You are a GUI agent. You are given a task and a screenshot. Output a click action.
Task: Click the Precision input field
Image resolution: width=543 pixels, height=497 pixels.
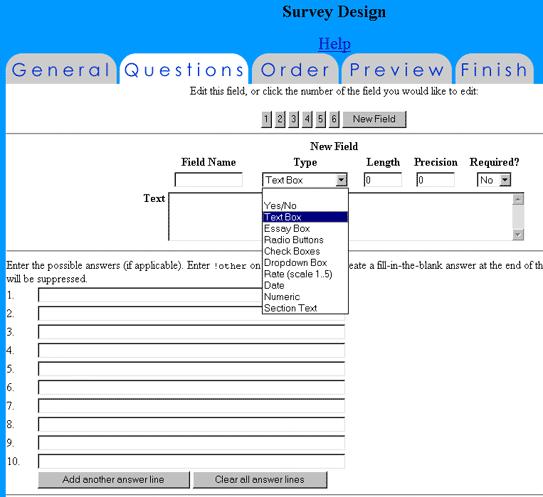435,180
